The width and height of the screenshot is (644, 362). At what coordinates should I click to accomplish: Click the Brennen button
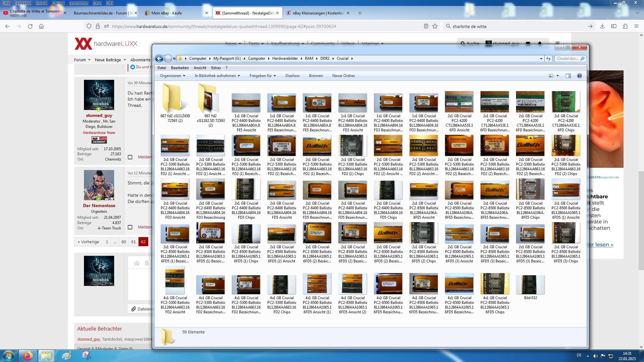316,76
